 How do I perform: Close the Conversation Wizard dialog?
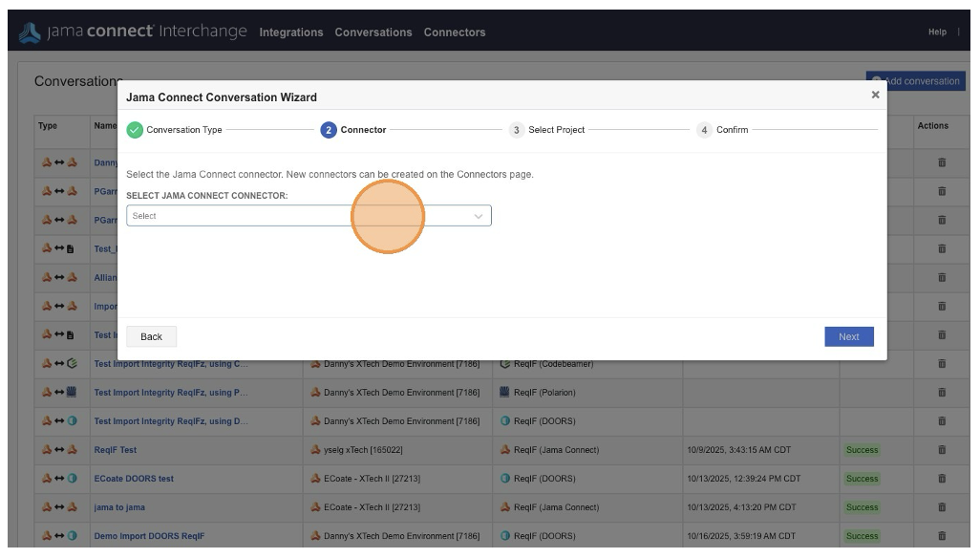(875, 95)
